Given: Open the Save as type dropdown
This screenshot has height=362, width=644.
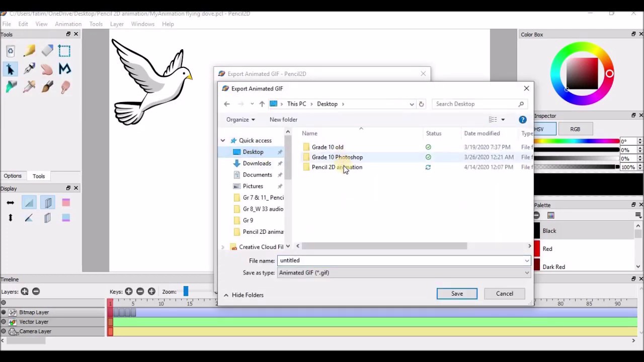Looking at the screenshot, I should tap(527, 273).
